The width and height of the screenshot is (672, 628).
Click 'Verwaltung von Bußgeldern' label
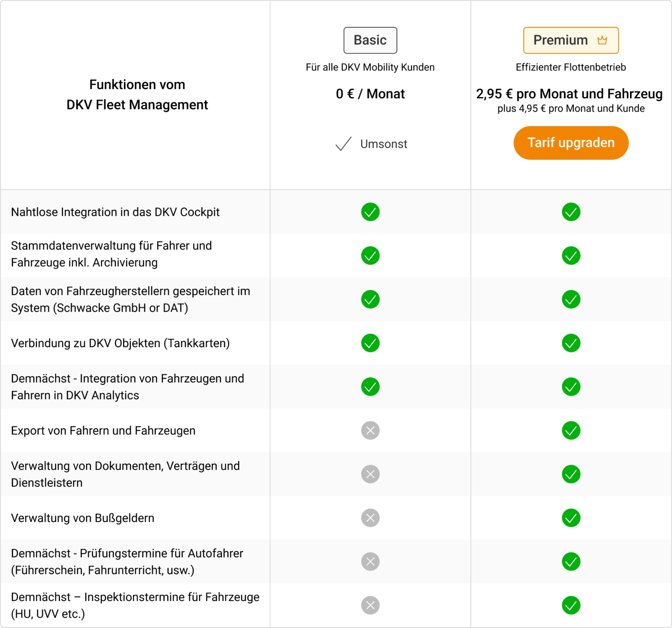[x=83, y=518]
